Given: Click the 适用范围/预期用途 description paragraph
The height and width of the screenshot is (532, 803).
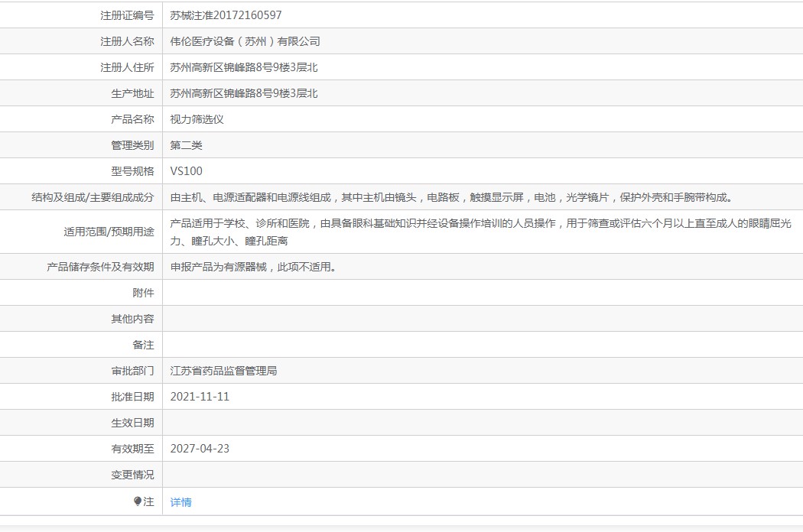Looking at the screenshot, I should click(480, 232).
